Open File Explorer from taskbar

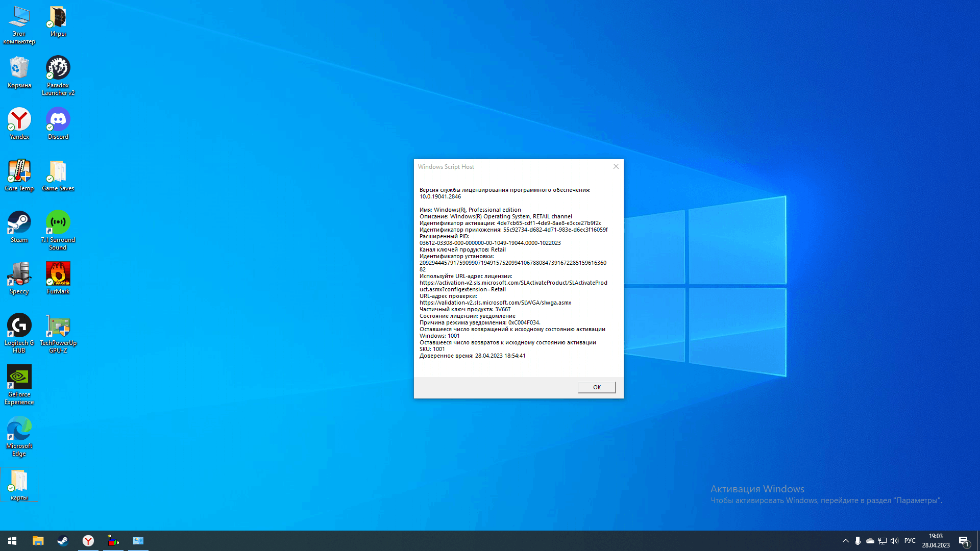[x=38, y=541]
